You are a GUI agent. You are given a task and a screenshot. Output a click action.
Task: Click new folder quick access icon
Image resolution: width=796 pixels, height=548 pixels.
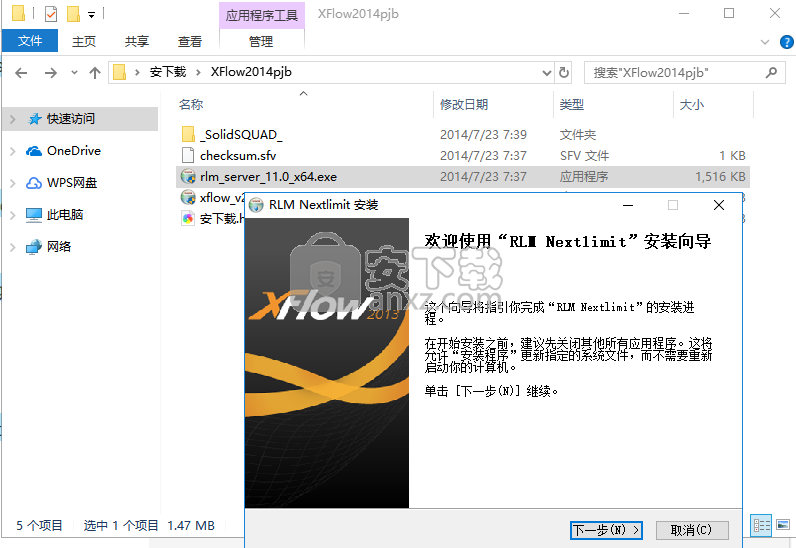[74, 14]
